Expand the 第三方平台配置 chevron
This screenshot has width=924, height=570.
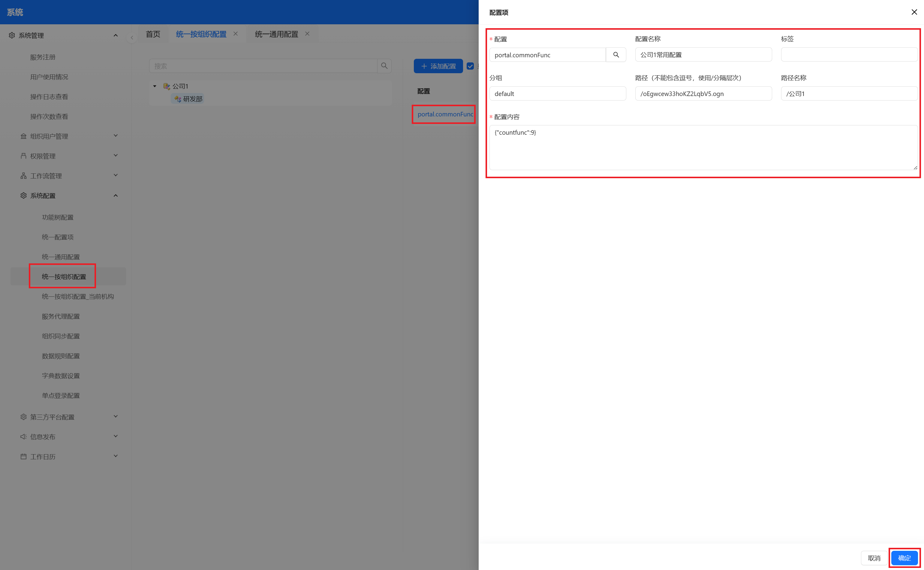pyautogui.click(x=116, y=416)
